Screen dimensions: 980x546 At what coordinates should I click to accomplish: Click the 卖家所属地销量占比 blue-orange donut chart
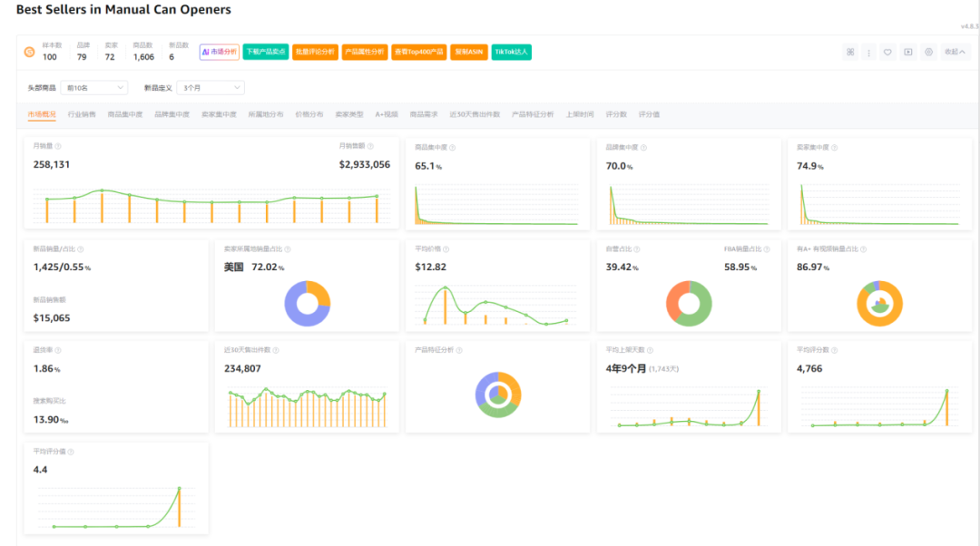click(308, 304)
